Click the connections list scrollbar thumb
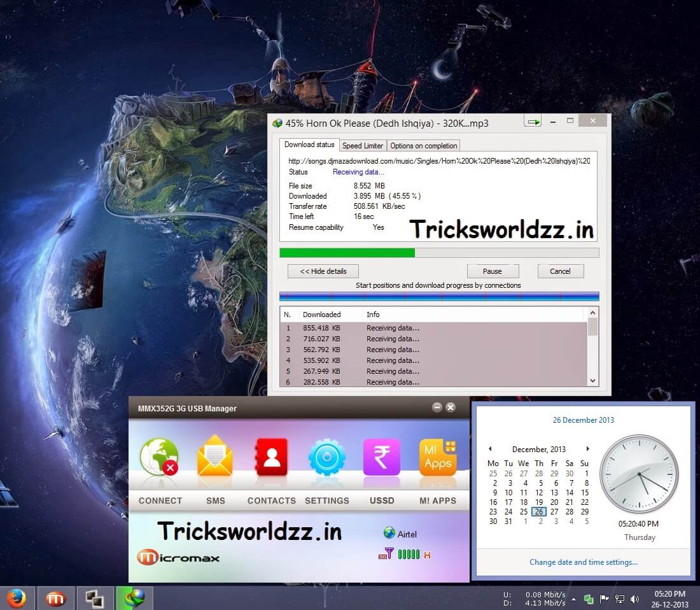700x610 pixels. [x=592, y=327]
